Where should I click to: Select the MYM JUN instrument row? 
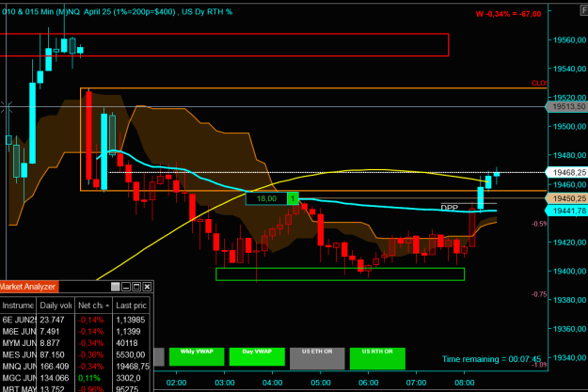[75, 343]
